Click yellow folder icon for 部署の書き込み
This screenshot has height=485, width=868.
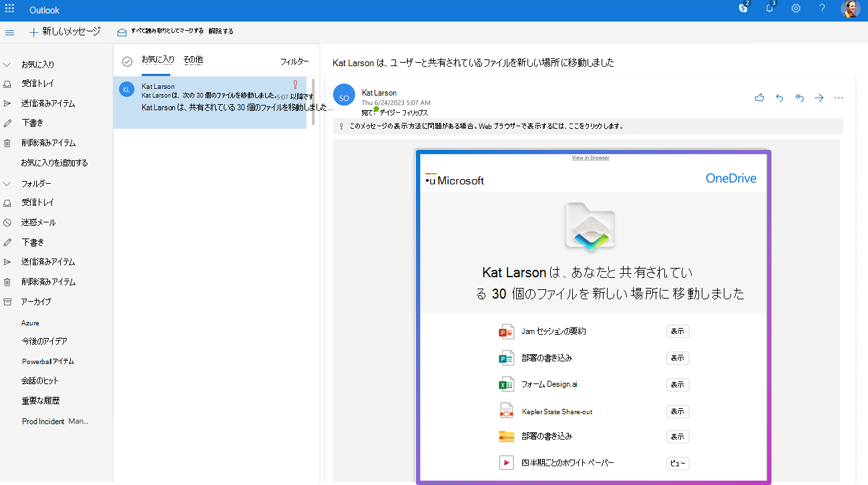tap(506, 436)
